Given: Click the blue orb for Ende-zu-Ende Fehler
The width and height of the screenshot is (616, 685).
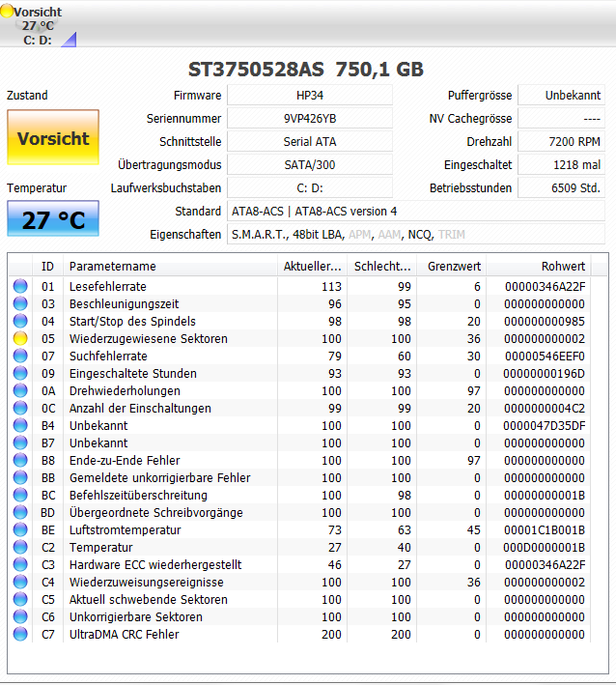Looking at the screenshot, I should pos(20,460).
